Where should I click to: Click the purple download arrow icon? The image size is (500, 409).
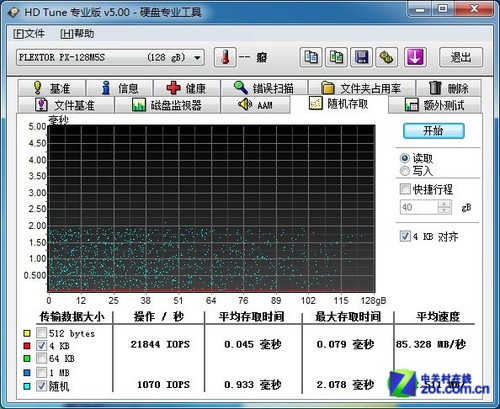pyautogui.click(x=415, y=57)
